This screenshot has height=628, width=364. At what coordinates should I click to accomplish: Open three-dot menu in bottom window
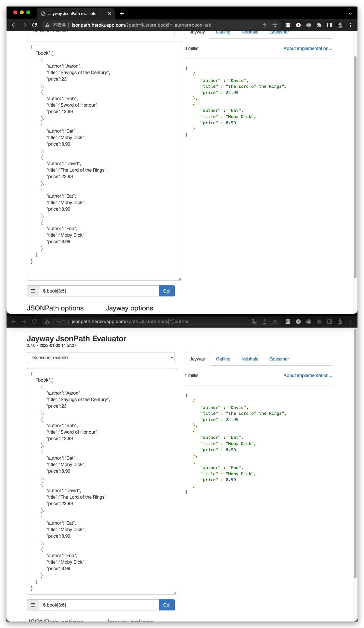350,321
